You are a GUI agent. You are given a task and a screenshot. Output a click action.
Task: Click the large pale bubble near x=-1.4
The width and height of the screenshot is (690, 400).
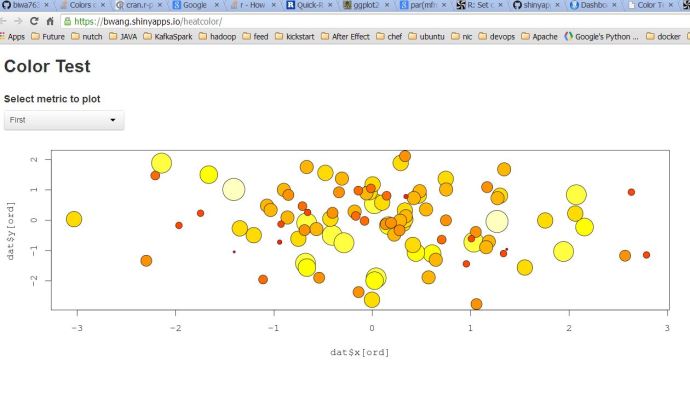coord(233,189)
